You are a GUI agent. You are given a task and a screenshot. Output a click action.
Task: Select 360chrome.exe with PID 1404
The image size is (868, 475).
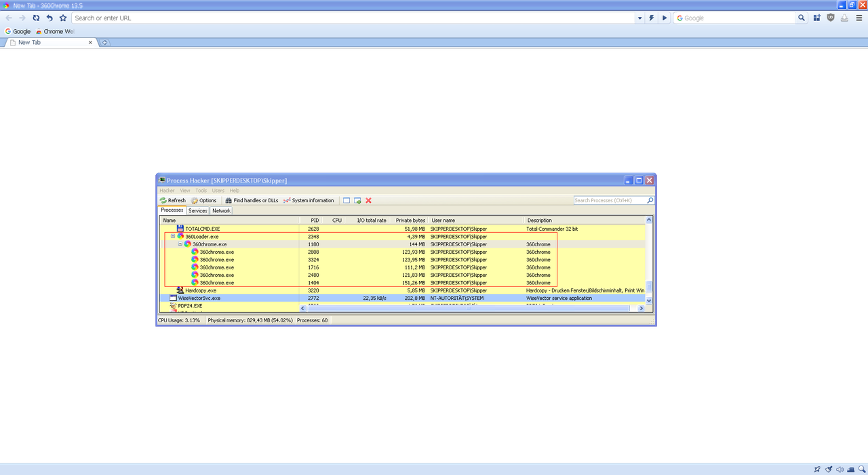[403, 283]
